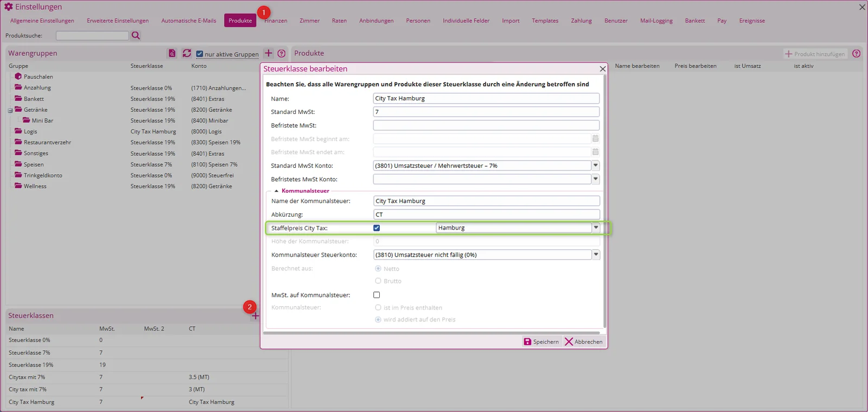The image size is (868, 412).
Task: Open the Allgemeine Einstellungen tab
Action: click(x=42, y=21)
